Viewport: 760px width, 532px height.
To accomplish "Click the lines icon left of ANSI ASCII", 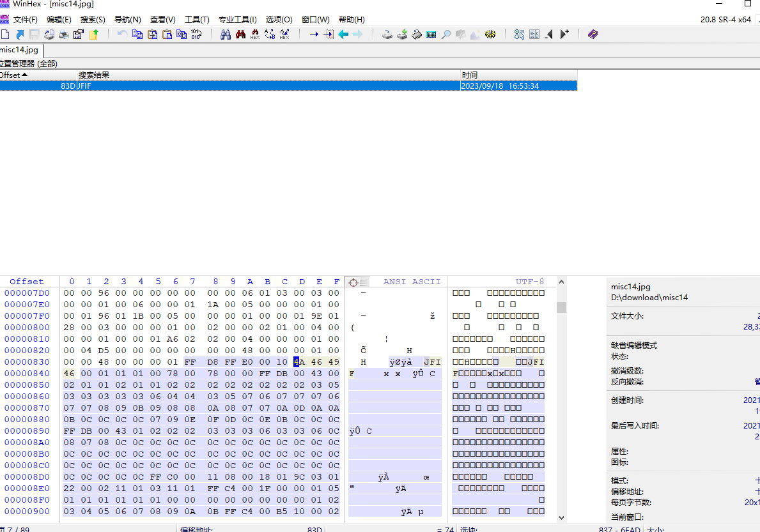I will (364, 282).
